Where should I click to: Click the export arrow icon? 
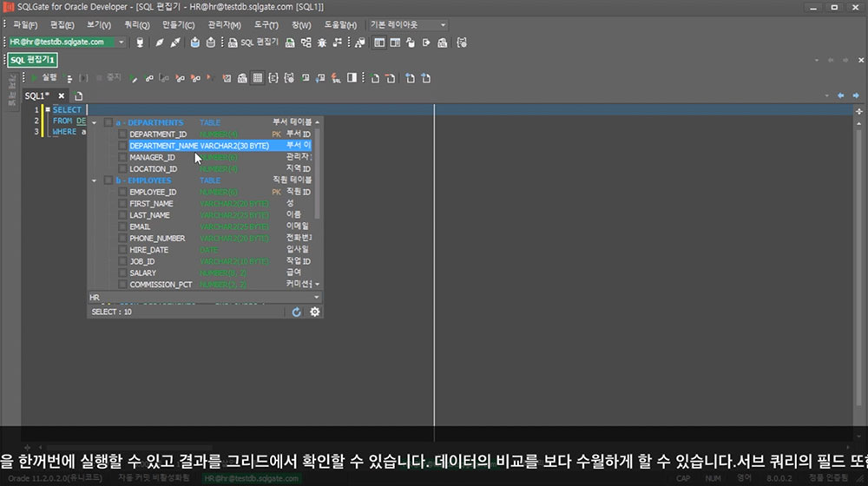coord(426,43)
